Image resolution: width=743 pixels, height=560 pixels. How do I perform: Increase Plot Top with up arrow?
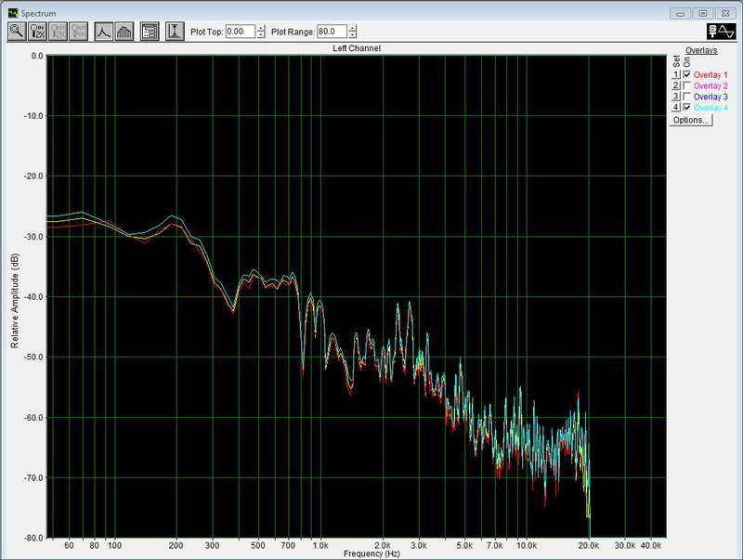261,28
